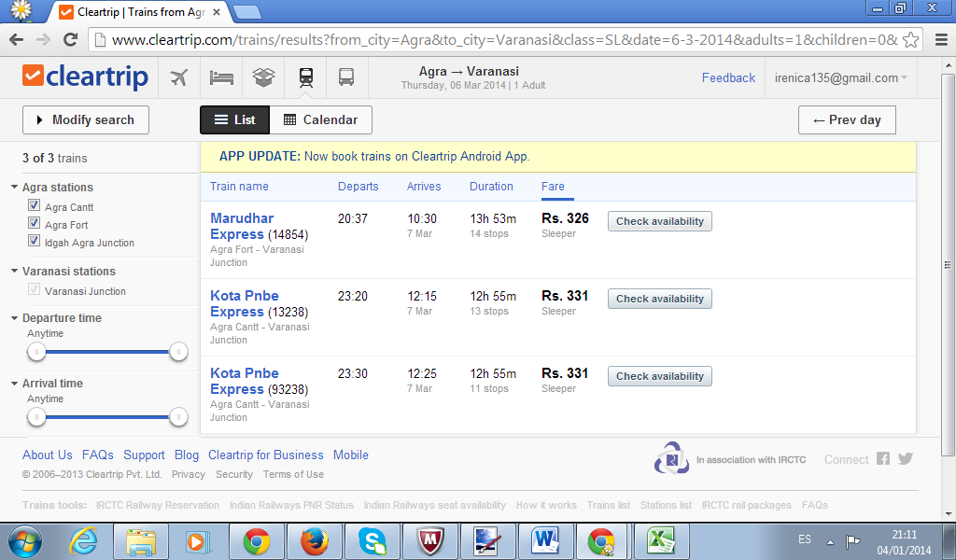The width and height of the screenshot is (956, 560).
Task: Toggle the Idgah Agra Junction checkbox
Action: point(35,241)
